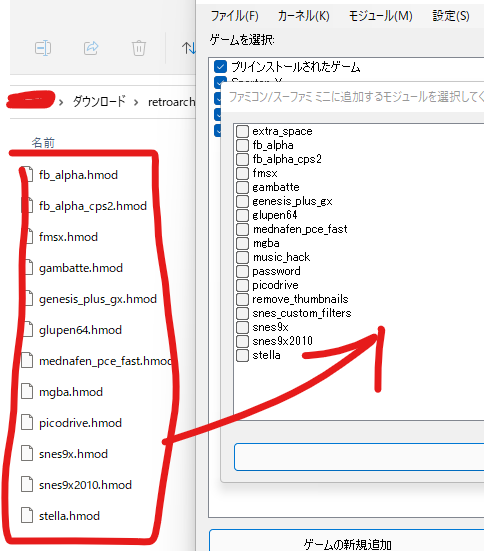Check the fb_alpha module checkbox

click(x=242, y=145)
